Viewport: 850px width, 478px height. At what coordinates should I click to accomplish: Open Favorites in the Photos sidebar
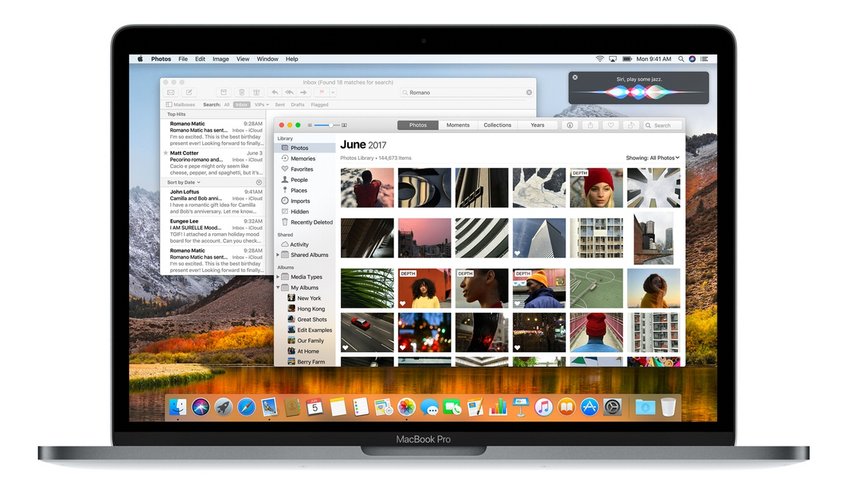[x=297, y=169]
